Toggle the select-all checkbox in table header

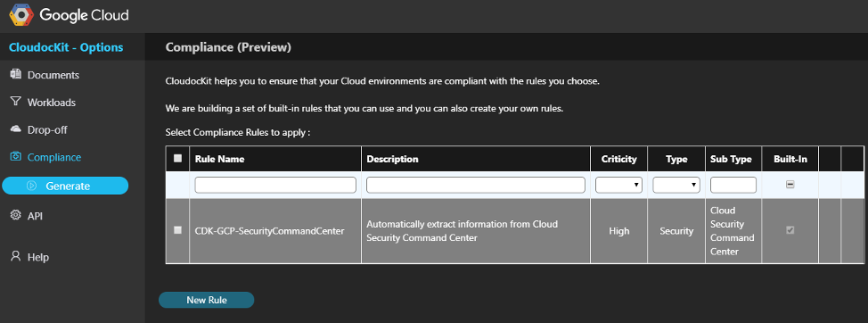click(177, 159)
